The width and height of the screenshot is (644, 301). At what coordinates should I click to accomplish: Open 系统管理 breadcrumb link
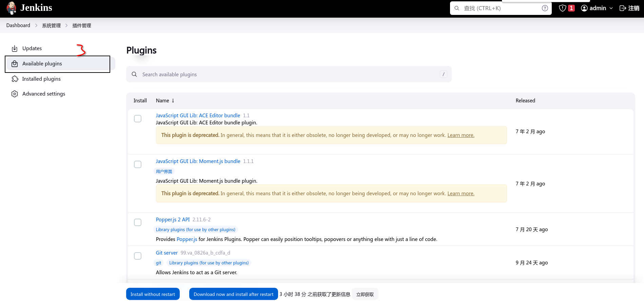[52, 25]
